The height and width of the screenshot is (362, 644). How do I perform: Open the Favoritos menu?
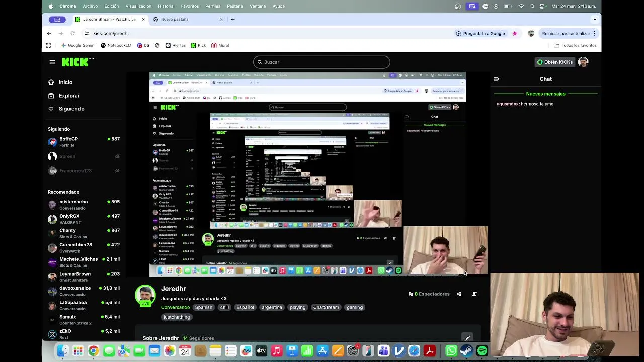190,6
